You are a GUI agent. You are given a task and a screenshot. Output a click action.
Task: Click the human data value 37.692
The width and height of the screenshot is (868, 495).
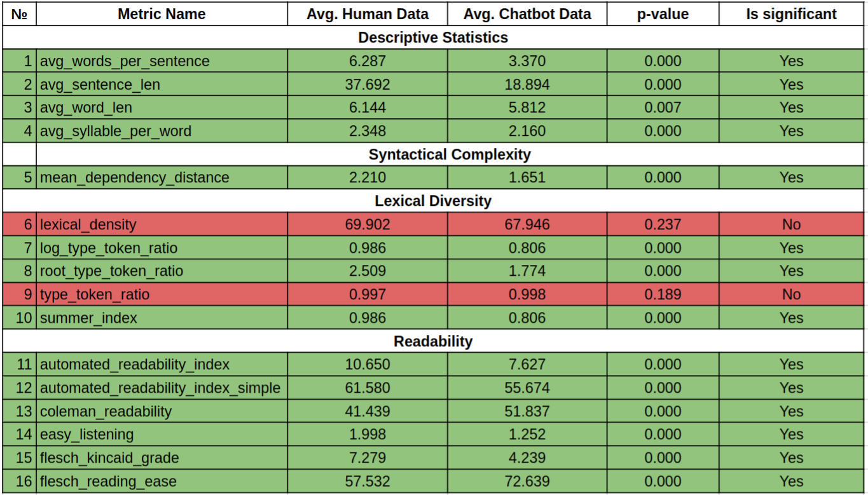368,85
